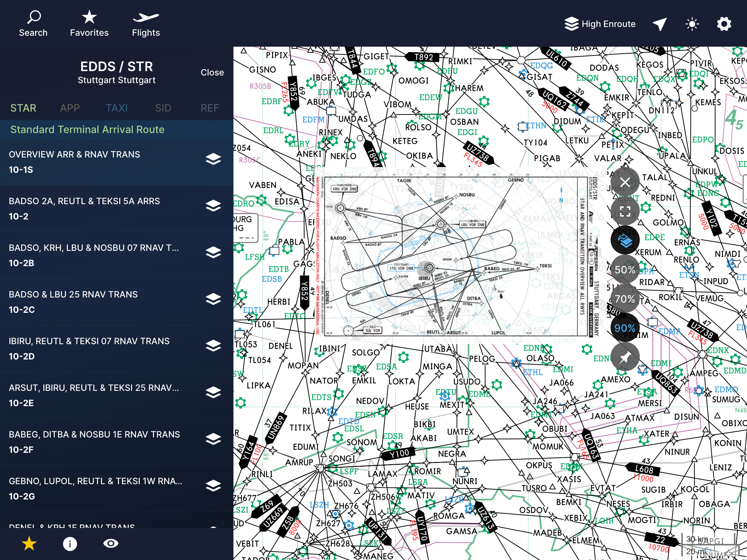Image resolution: width=747 pixels, height=560 pixels.
Task: Pin the chart overlay
Action: pos(625,357)
